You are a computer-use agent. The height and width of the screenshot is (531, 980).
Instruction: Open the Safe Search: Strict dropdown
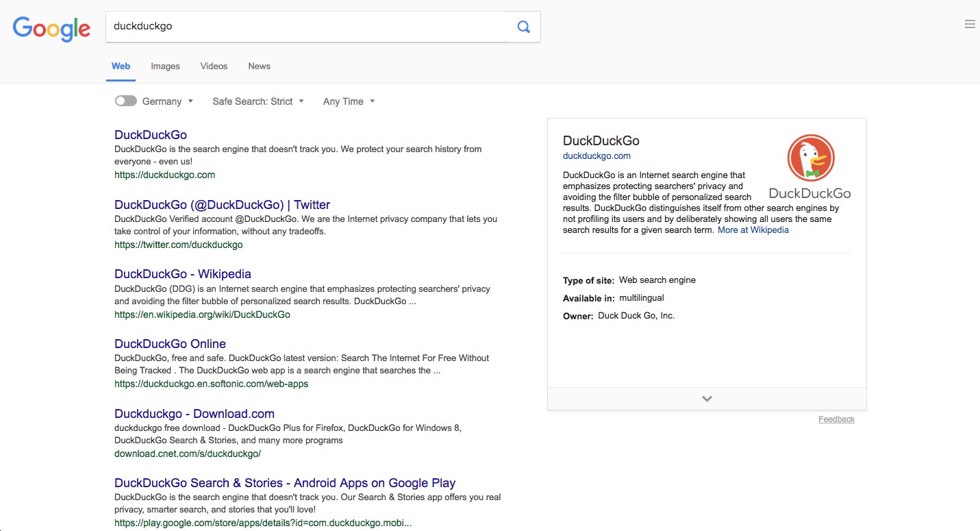tap(258, 101)
